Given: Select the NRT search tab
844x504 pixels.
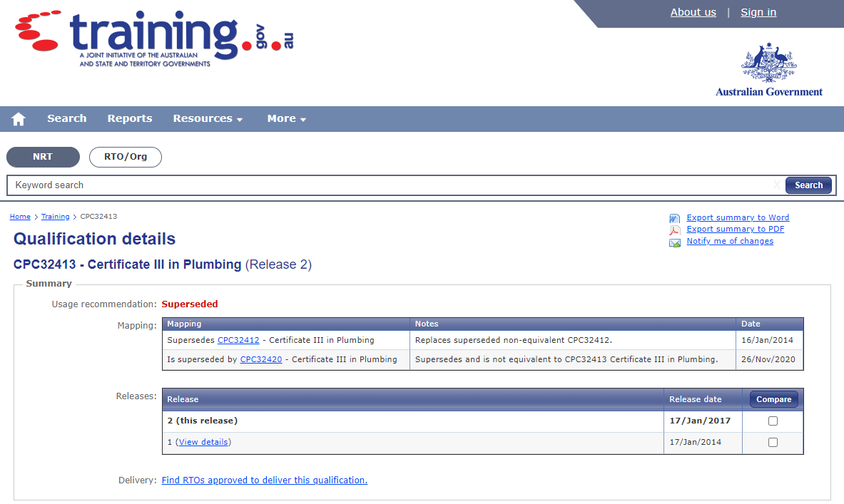Looking at the screenshot, I should click(x=43, y=157).
